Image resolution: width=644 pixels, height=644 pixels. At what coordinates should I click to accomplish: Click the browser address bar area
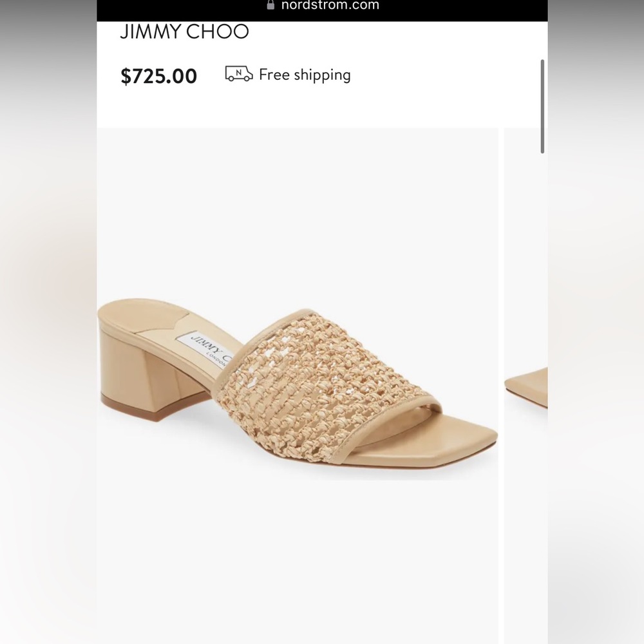322,7
